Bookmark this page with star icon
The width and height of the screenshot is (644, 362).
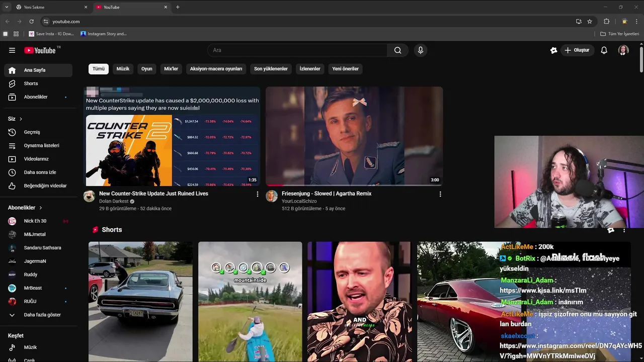[x=590, y=22]
